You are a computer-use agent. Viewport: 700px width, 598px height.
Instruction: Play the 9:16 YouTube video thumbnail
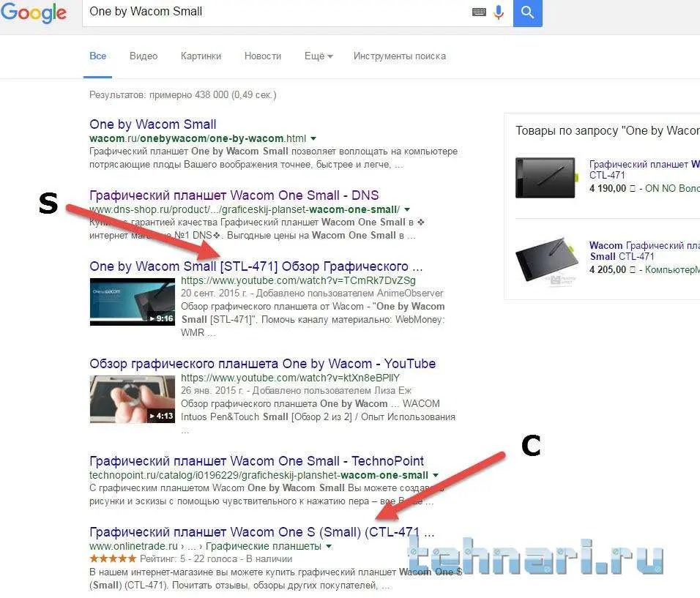pyautogui.click(x=133, y=302)
